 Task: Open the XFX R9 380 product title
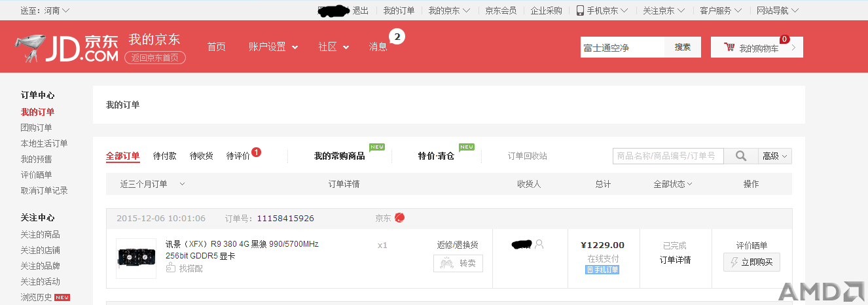tap(242, 250)
